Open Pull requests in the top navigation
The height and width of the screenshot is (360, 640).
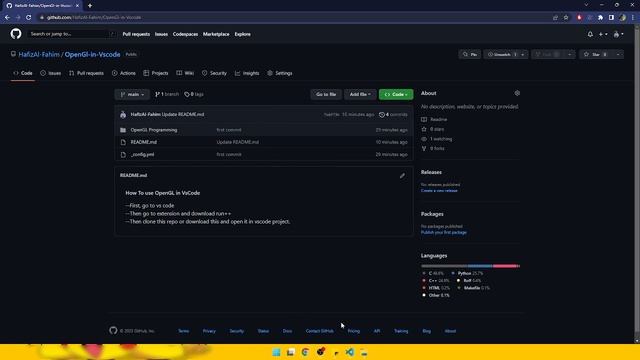tap(136, 34)
